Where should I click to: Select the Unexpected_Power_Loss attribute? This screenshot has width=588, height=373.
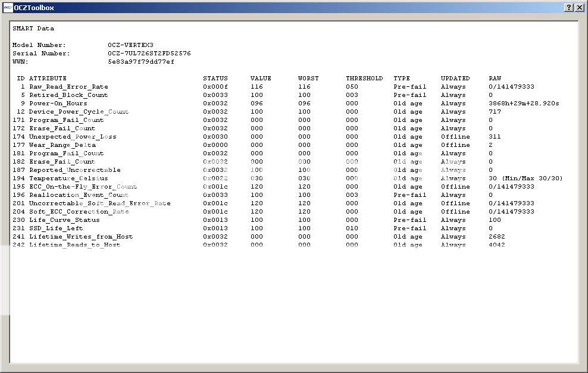click(73, 136)
